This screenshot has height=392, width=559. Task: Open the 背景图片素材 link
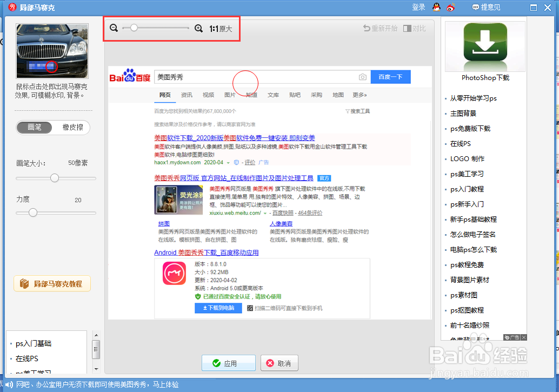(469, 280)
